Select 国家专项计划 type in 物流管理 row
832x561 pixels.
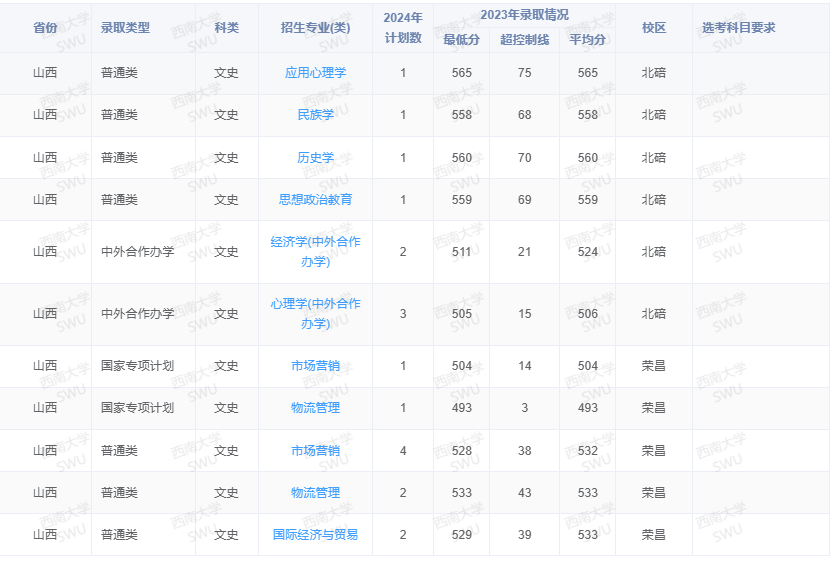pos(137,408)
